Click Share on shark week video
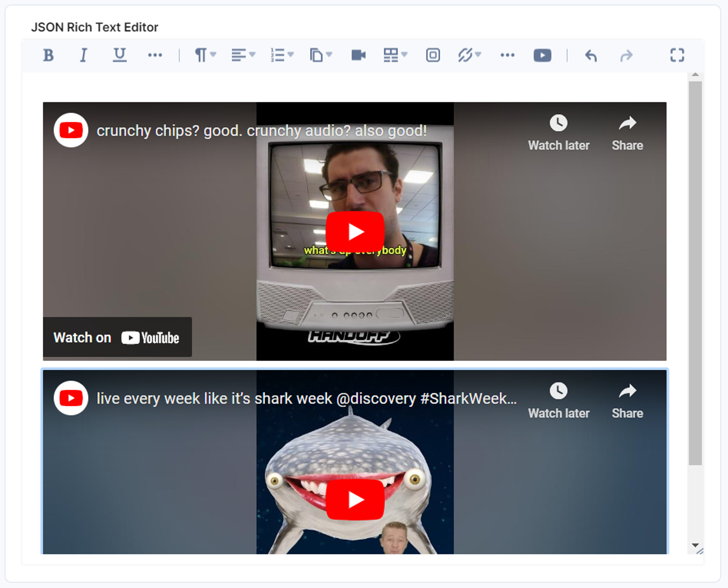728x588 pixels. coord(627,401)
